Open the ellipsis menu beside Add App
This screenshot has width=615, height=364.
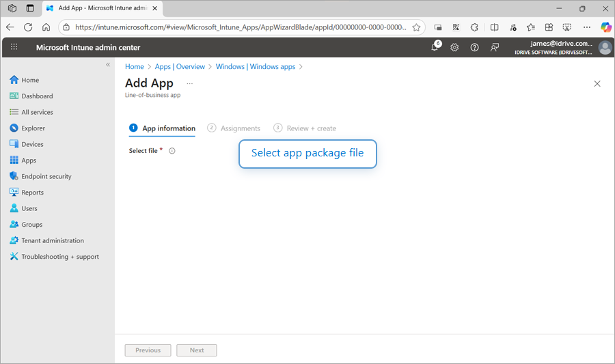click(x=189, y=83)
